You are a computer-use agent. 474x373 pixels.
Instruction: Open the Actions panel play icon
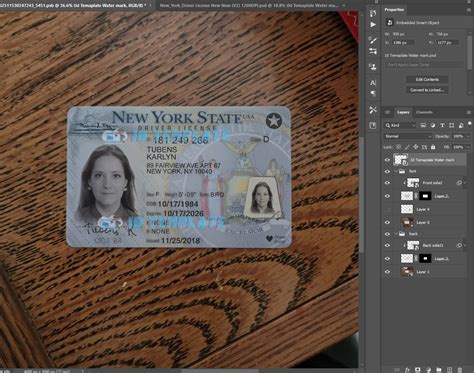coord(373,25)
